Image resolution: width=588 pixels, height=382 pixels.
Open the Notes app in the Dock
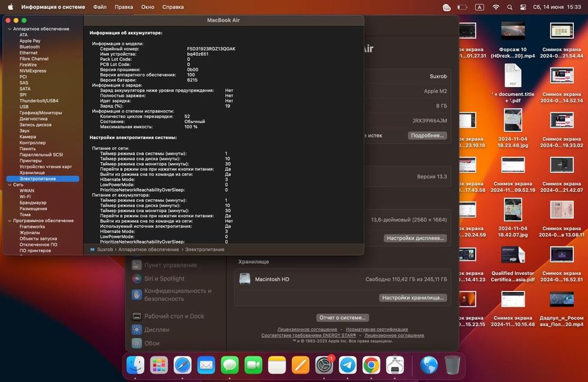coord(277,365)
